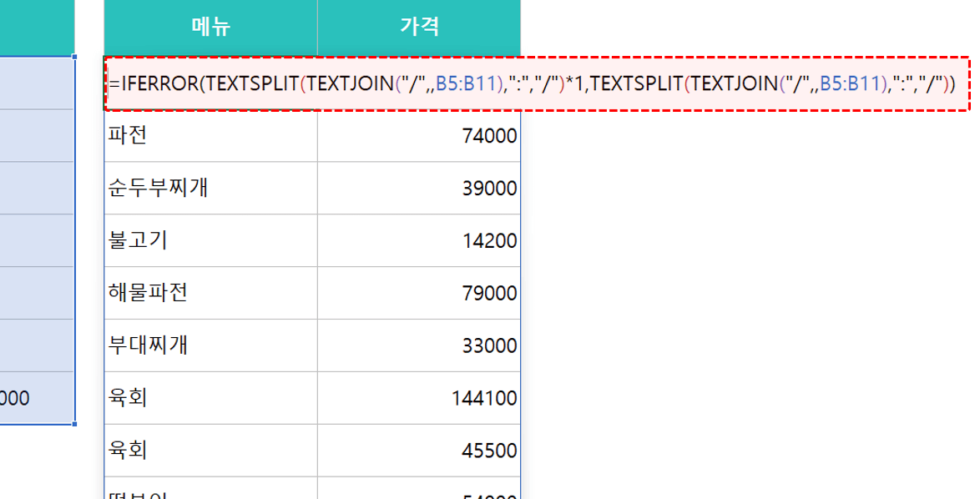Select the 순두부찌개 menu cell
The width and height of the screenshot is (980, 499).
210,188
